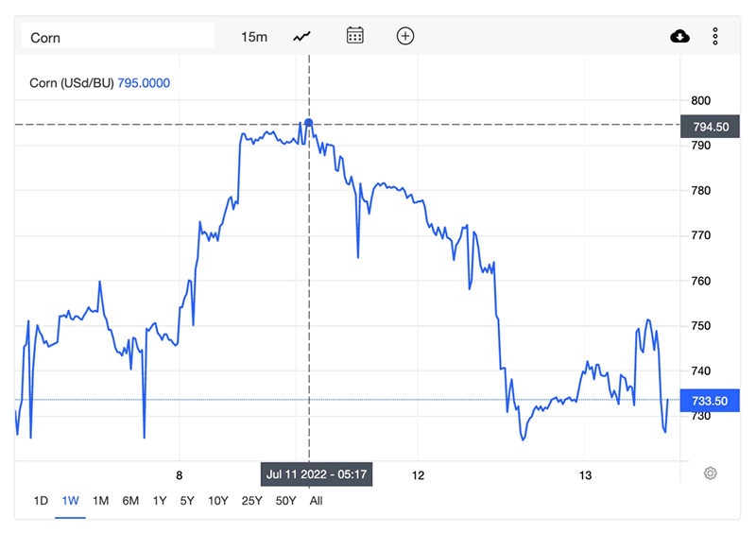Open the three-dot more options menu
The height and width of the screenshot is (534, 756).
tap(715, 36)
